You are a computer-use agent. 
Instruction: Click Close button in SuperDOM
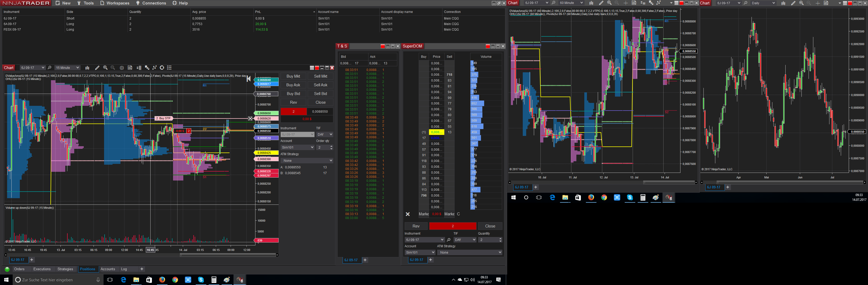(490, 226)
